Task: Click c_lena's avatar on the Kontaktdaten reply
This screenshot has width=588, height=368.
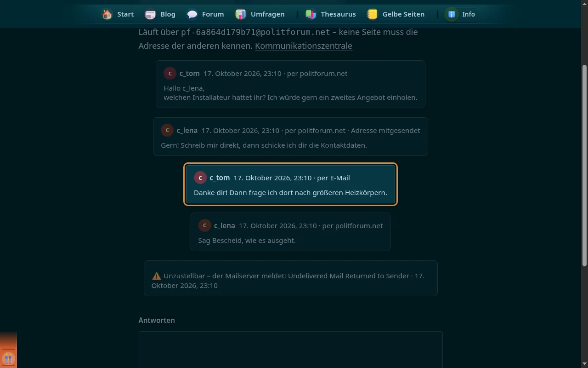Action: tap(167, 130)
